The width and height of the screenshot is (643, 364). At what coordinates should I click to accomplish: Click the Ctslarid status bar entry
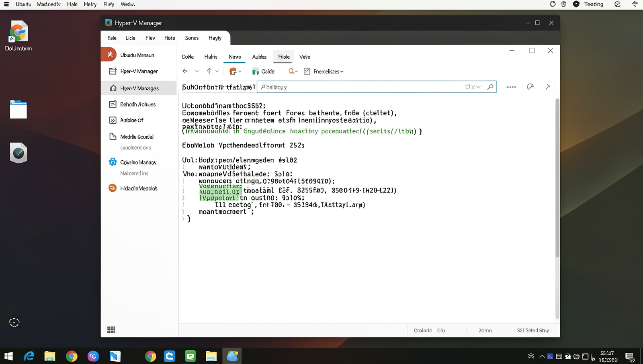point(422,330)
